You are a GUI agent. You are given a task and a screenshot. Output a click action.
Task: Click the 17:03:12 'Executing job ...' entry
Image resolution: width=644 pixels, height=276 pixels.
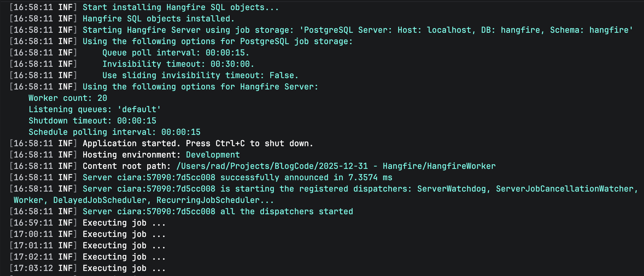click(x=124, y=268)
